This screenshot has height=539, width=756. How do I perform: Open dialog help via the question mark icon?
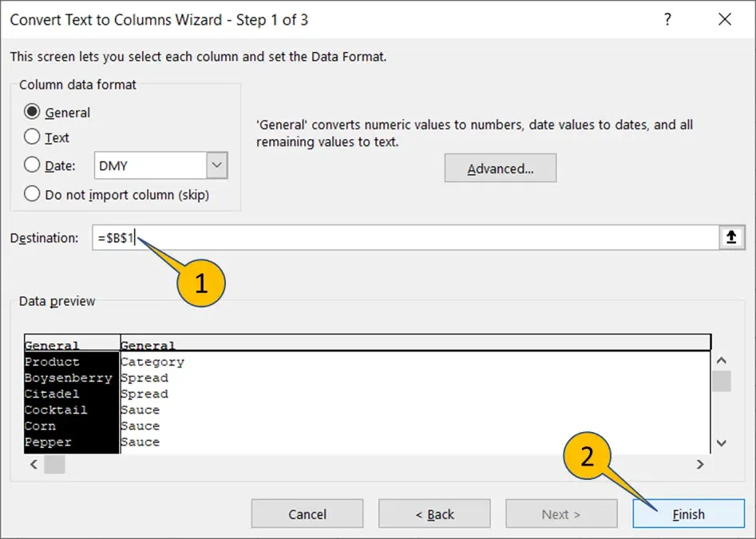667,20
